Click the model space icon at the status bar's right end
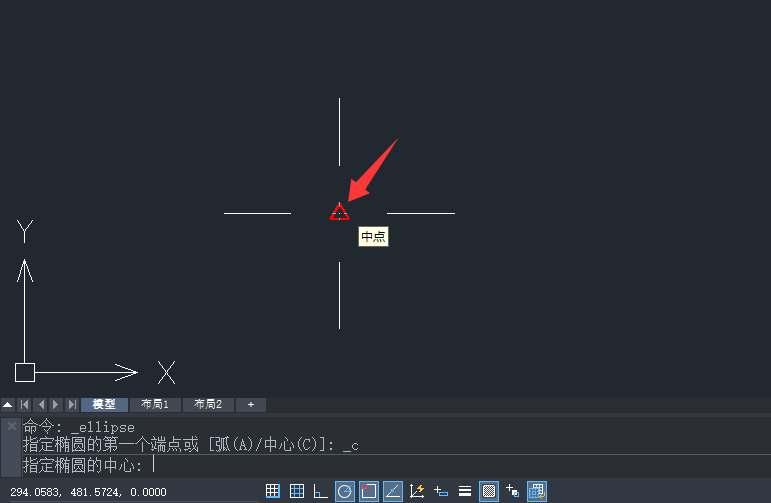This screenshot has width=771, height=503. click(537, 491)
